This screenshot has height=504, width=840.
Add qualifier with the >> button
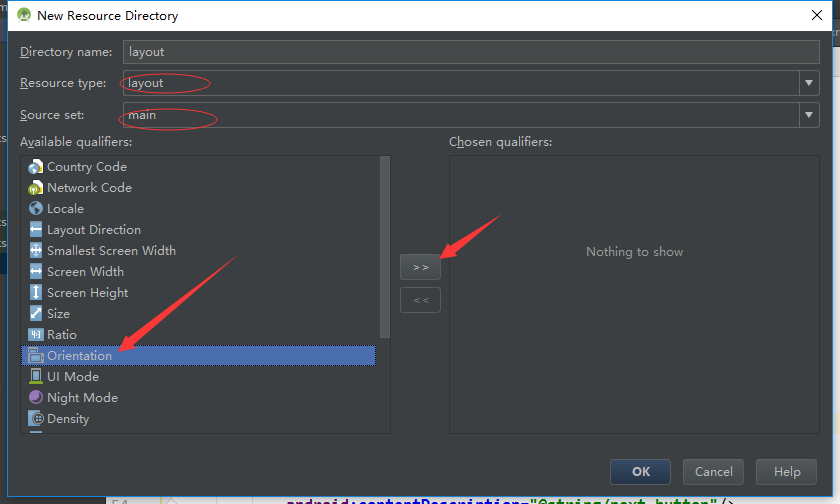point(421,267)
